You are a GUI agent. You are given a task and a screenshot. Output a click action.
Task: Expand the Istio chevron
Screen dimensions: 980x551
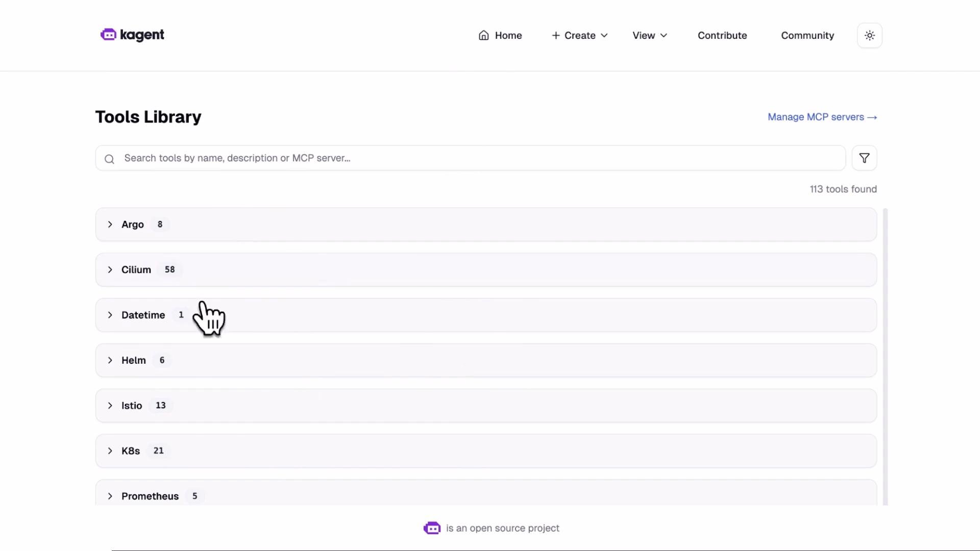[x=110, y=406]
